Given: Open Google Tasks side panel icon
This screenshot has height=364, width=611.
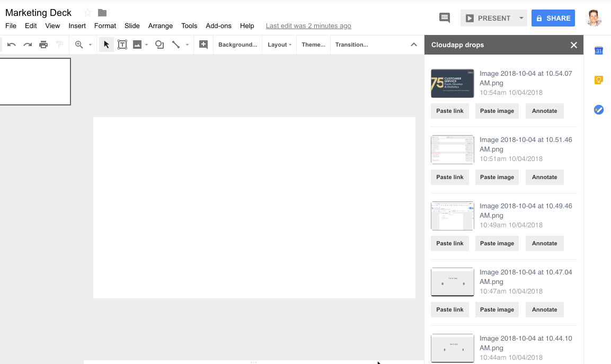Looking at the screenshot, I should coord(598,110).
